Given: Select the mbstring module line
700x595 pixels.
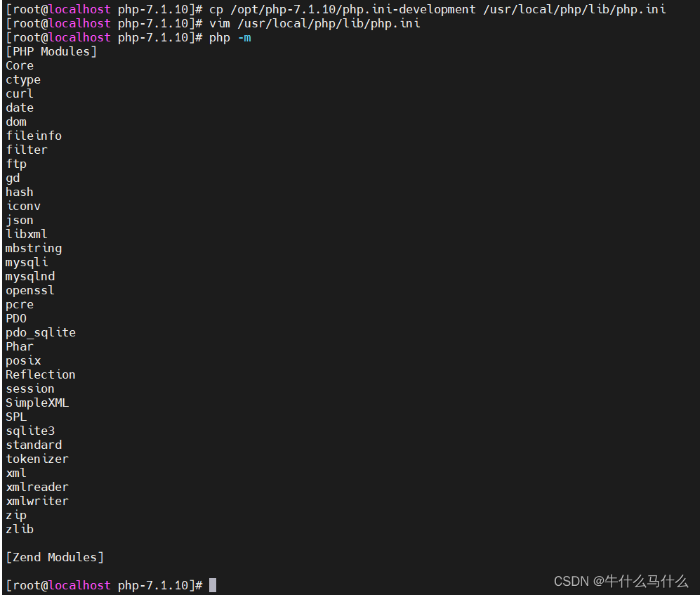Looking at the screenshot, I should point(33,248).
